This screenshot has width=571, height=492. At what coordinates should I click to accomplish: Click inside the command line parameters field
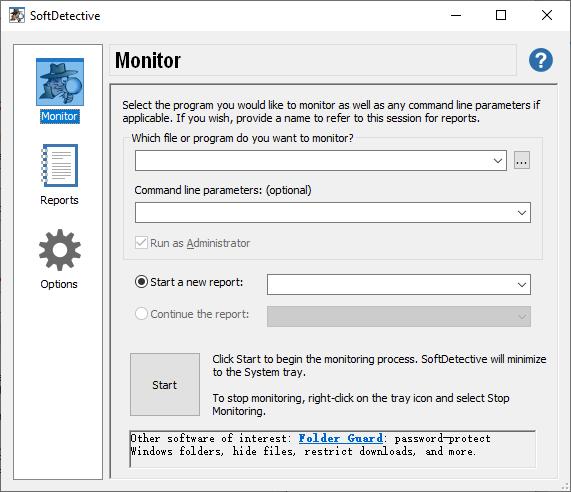pyautogui.click(x=324, y=213)
